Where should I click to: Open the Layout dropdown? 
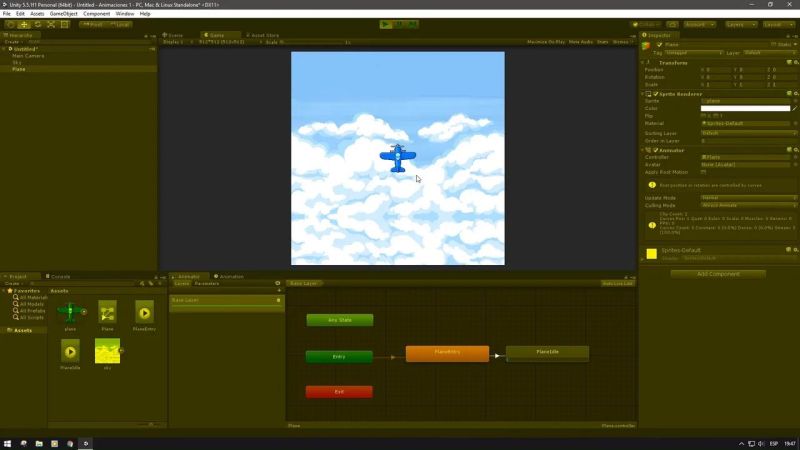[x=779, y=24]
